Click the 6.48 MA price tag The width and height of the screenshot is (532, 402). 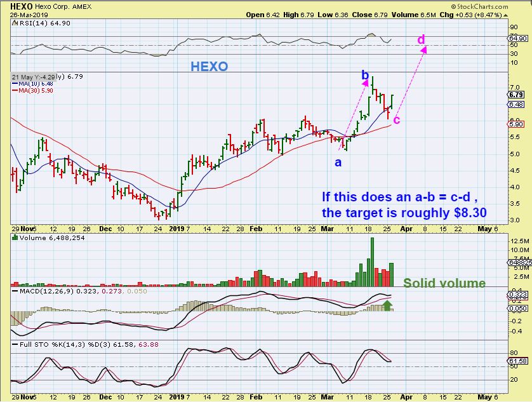[x=516, y=105]
